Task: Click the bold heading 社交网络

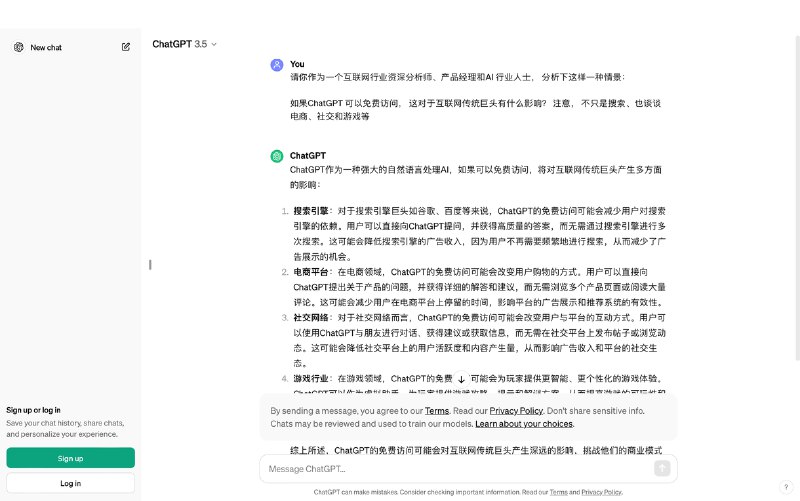Action: point(311,318)
